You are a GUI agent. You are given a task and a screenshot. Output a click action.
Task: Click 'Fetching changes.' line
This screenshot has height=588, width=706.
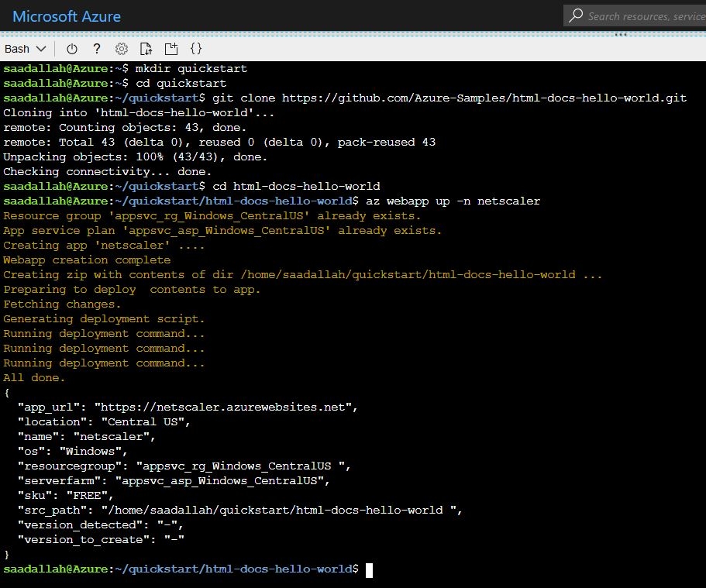(62, 304)
